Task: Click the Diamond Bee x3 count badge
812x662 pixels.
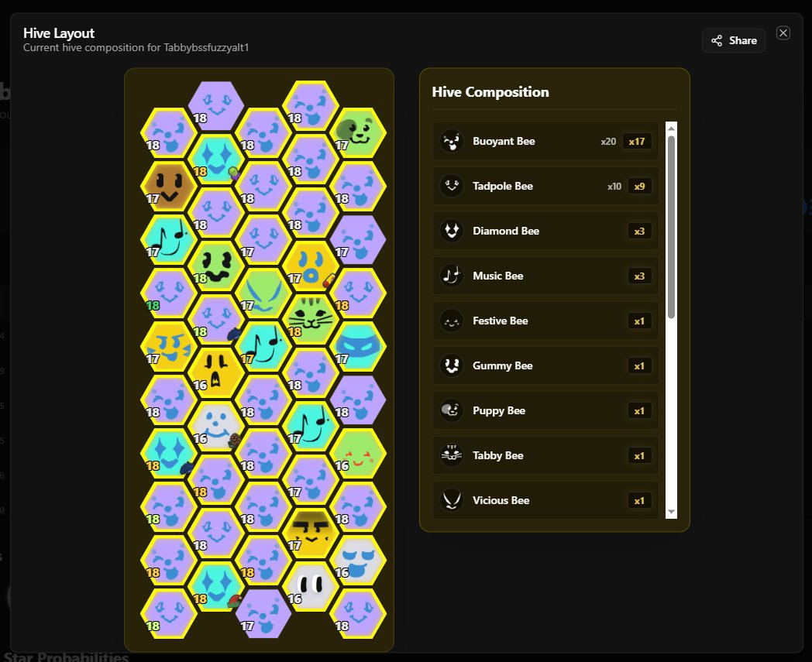Action: [639, 231]
